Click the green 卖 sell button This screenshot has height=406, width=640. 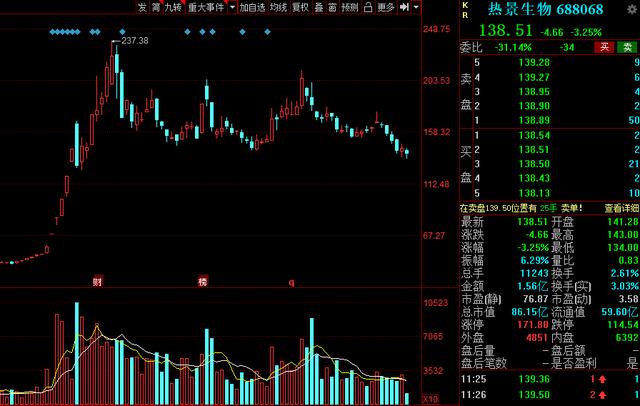[x=627, y=47]
